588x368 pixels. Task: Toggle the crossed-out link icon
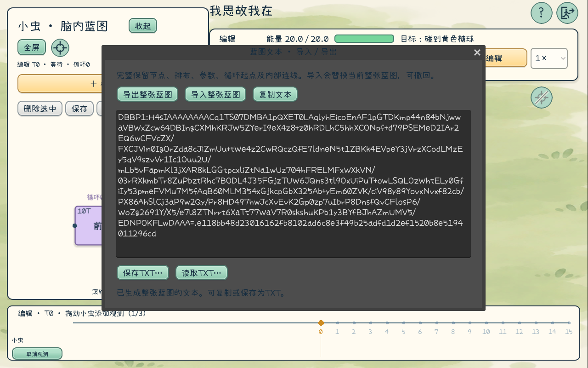(x=542, y=98)
